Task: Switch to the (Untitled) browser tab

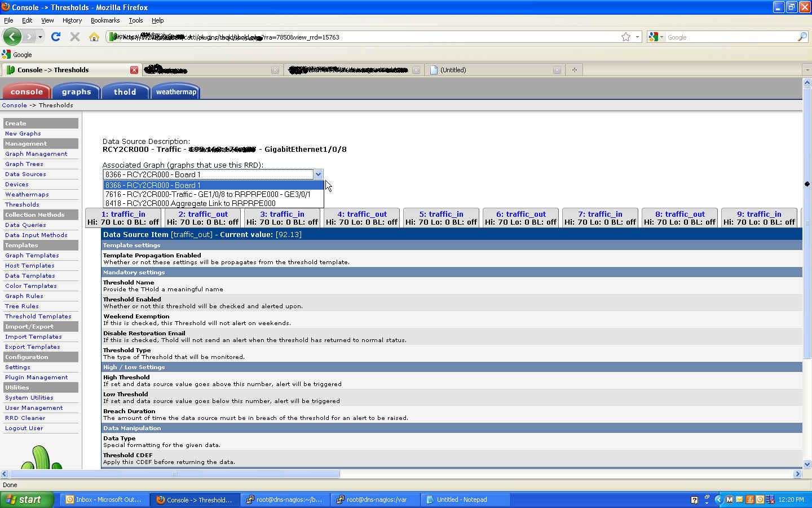Action: tap(495, 70)
